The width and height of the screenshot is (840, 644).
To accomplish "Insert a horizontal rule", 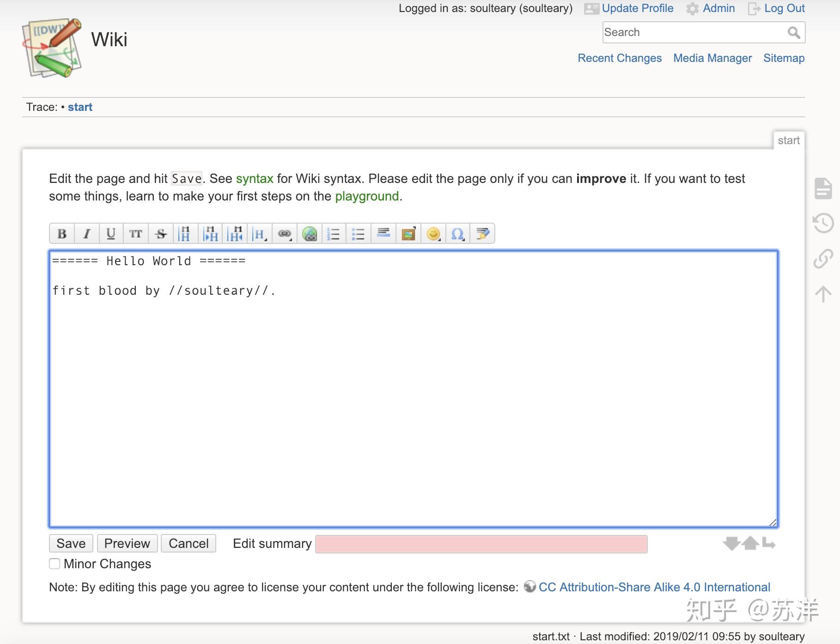I will (383, 234).
